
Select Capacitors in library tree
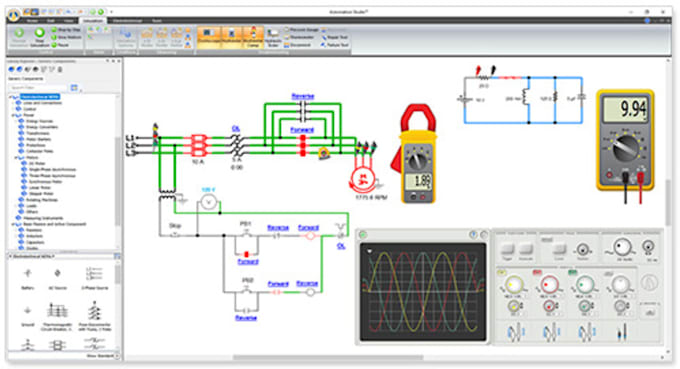click(35, 242)
